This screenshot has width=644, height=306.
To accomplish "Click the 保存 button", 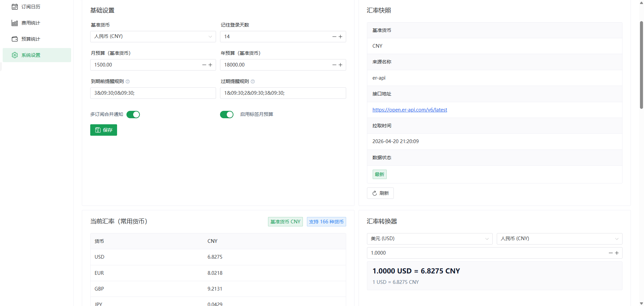I will [104, 130].
